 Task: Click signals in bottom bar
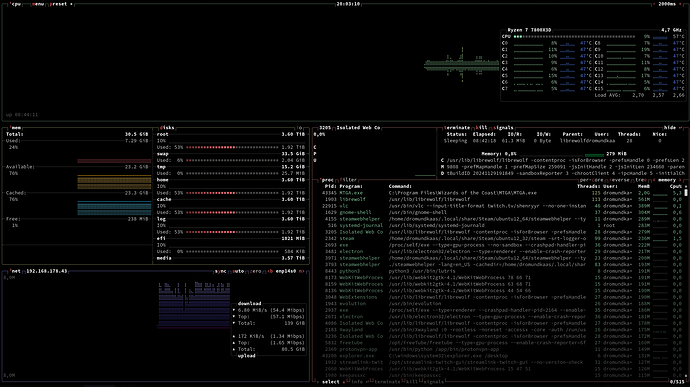click(x=433, y=382)
